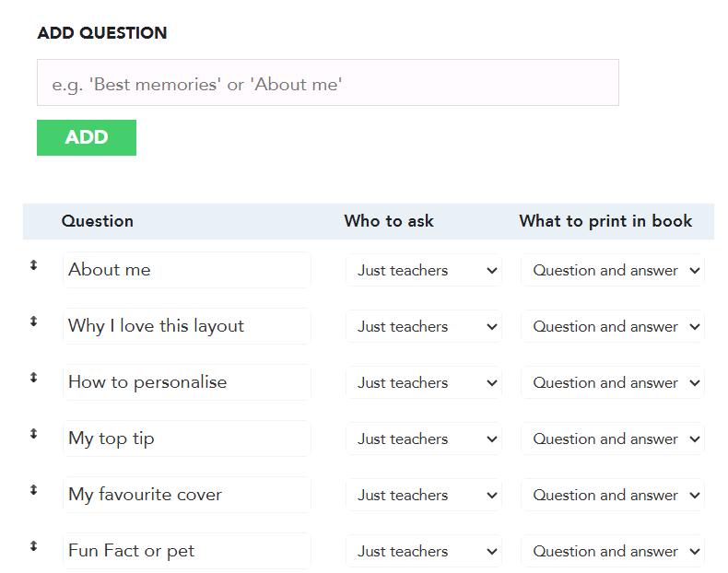Open Who to ask for Fun Fact or pet

coord(424,552)
